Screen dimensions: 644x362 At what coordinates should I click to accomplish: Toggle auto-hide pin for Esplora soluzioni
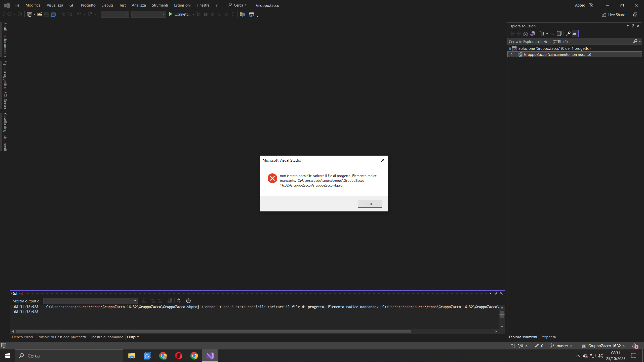coord(633,26)
